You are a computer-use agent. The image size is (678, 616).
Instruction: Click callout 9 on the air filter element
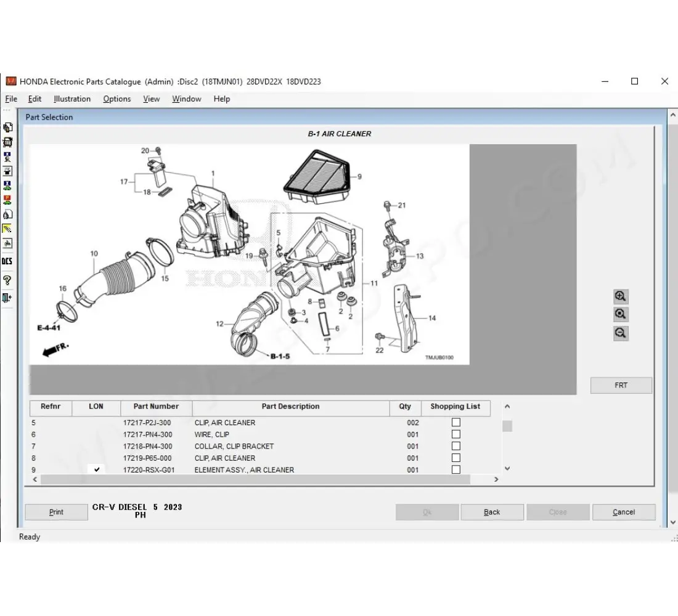(359, 176)
